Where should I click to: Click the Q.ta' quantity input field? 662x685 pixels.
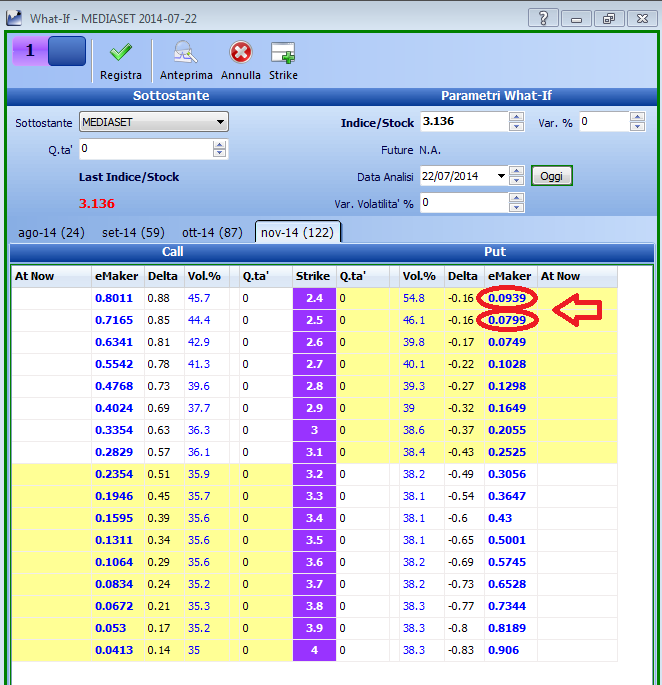(x=146, y=149)
